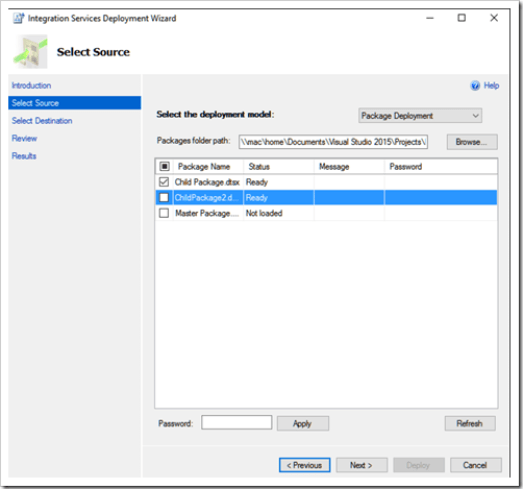The width and height of the screenshot is (523, 489).
Task: Click the blue Help question mark icon
Action: click(x=475, y=86)
